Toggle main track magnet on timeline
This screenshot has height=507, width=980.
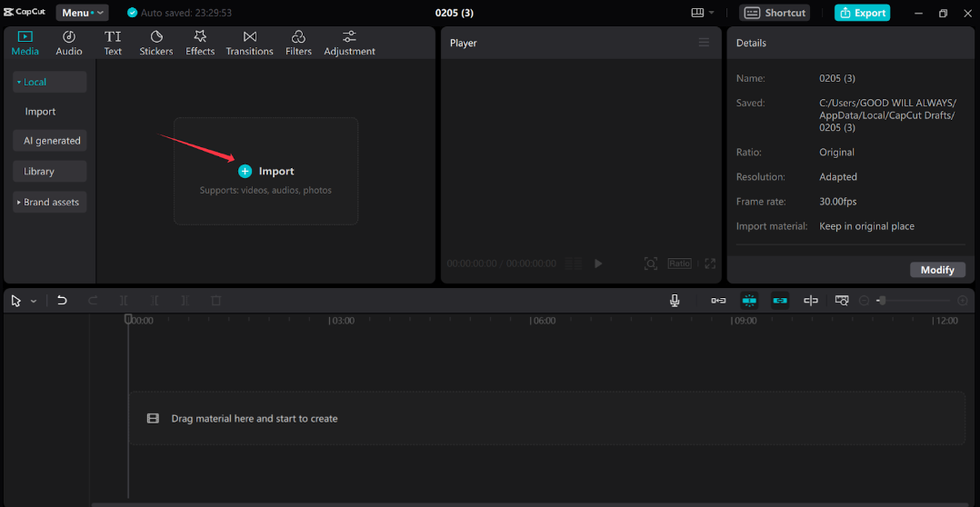click(x=718, y=300)
